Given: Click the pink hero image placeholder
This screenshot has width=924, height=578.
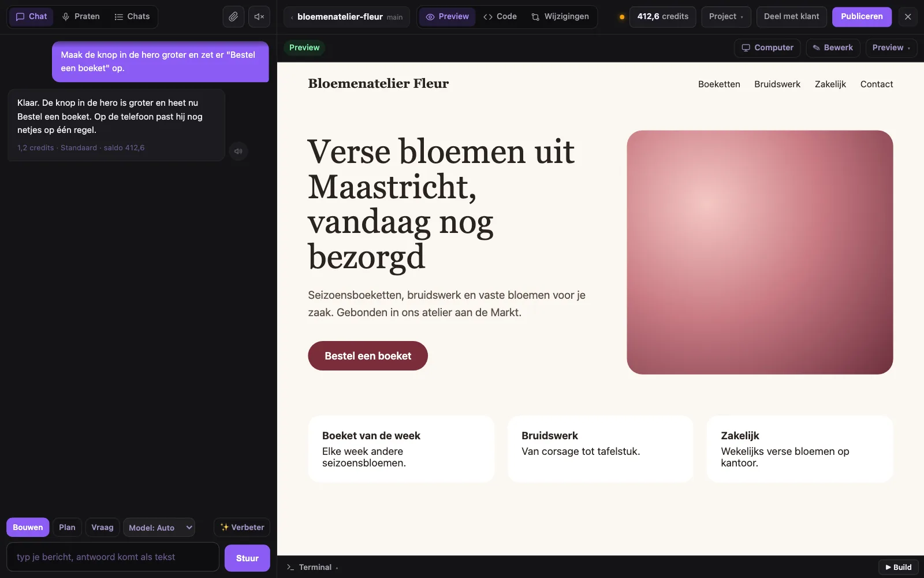Looking at the screenshot, I should point(760,252).
